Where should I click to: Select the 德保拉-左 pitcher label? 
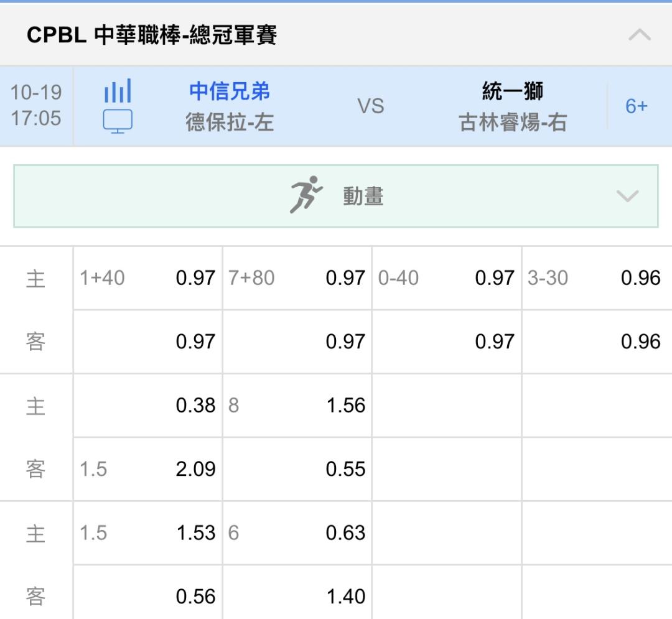(x=229, y=122)
